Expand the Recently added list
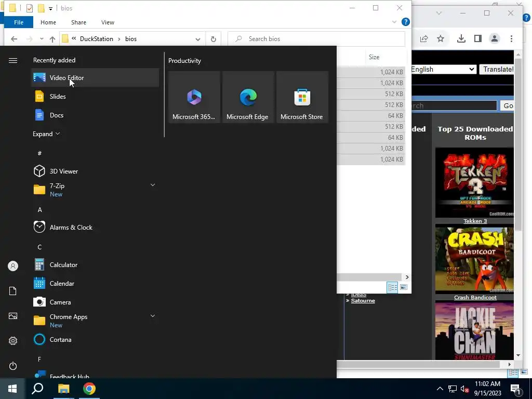The width and height of the screenshot is (532, 399). [x=46, y=134]
